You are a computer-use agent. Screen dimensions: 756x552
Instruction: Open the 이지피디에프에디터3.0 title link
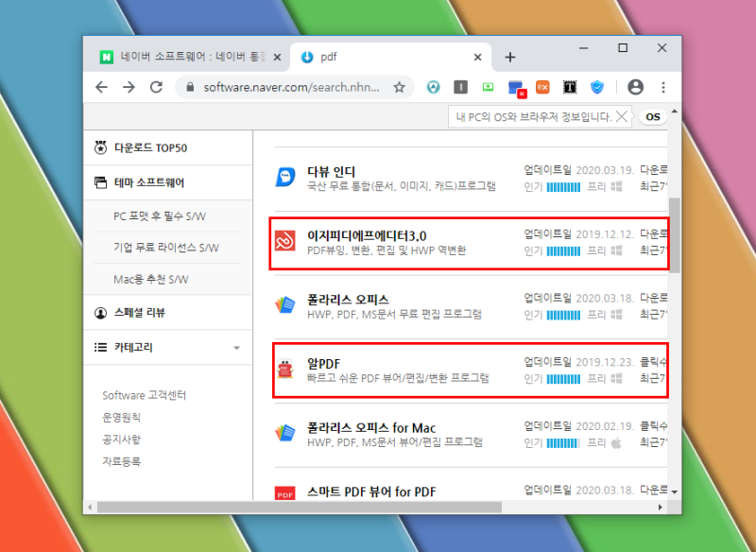367,235
